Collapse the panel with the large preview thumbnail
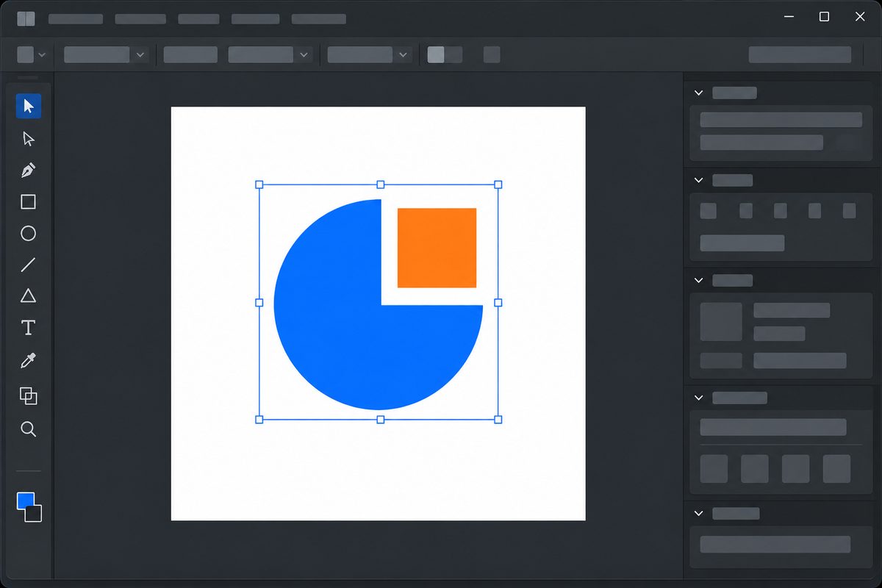 [698, 280]
